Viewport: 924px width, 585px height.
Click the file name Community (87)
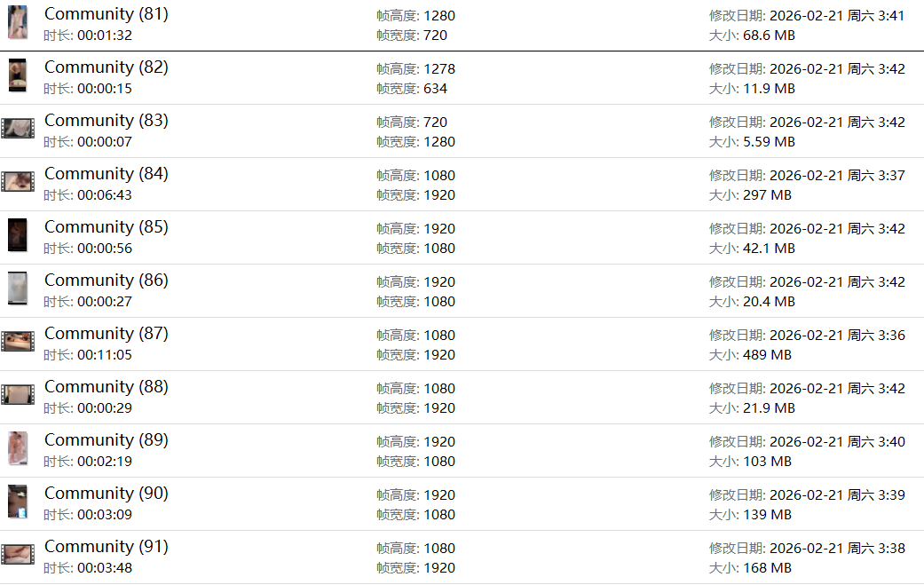[x=106, y=334]
